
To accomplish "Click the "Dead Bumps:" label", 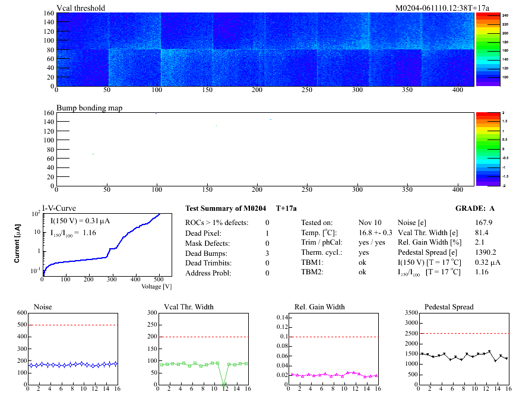I will pyautogui.click(x=206, y=254).
